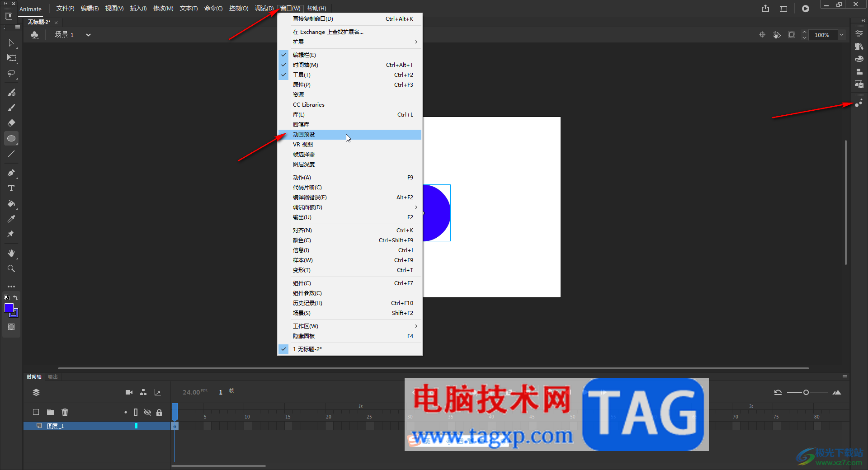Open the timeline panel options menu
This screenshot has width=868, height=470.
point(845,376)
